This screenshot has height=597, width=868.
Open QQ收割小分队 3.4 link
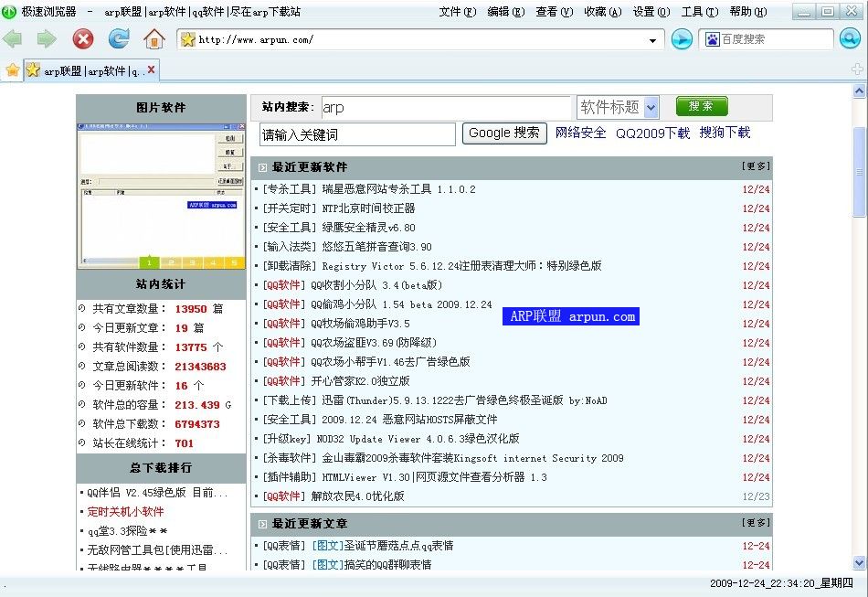tap(376, 285)
